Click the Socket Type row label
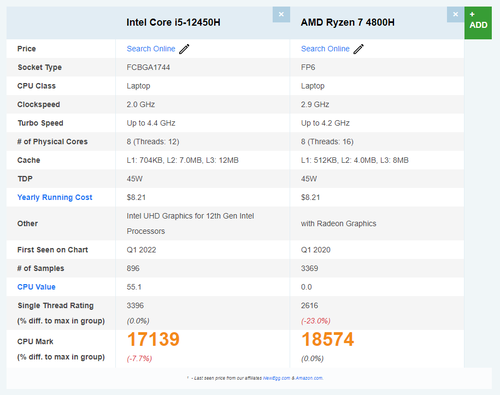500x395 pixels. [40, 67]
